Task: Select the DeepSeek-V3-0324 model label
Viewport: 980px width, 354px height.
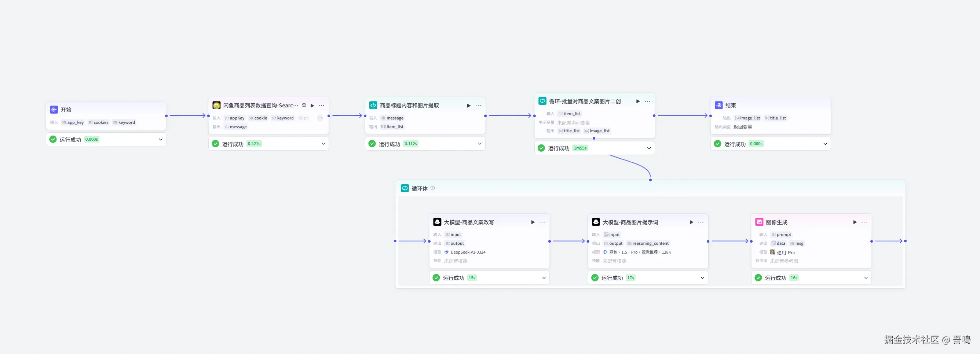Action: point(468,252)
